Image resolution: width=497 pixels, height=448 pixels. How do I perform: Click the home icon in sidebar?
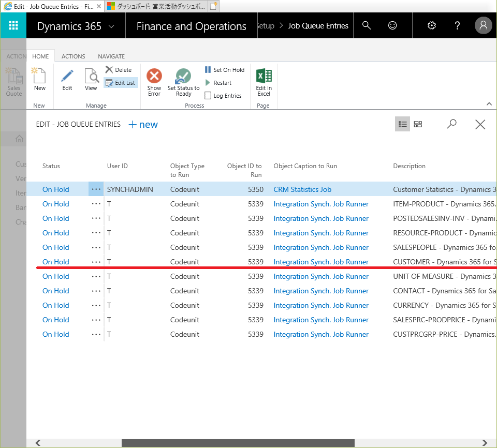point(19,139)
